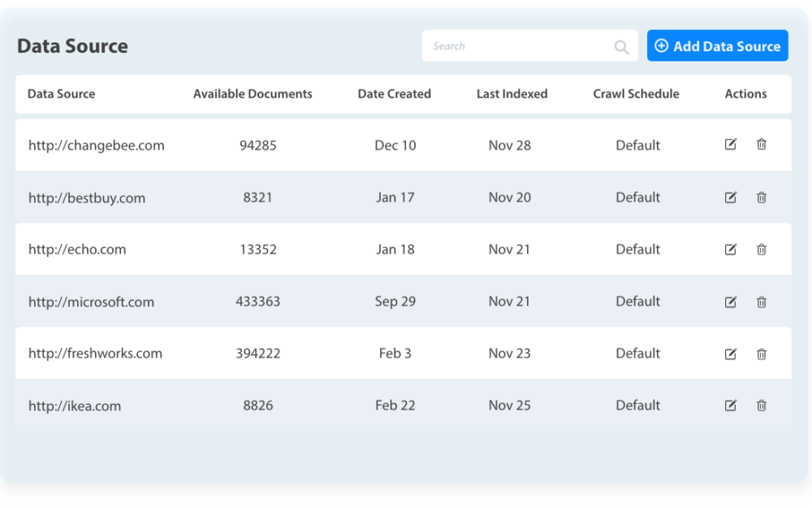Delete the freshworks.com data source
Image resolution: width=812 pixels, height=508 pixels.
(762, 354)
